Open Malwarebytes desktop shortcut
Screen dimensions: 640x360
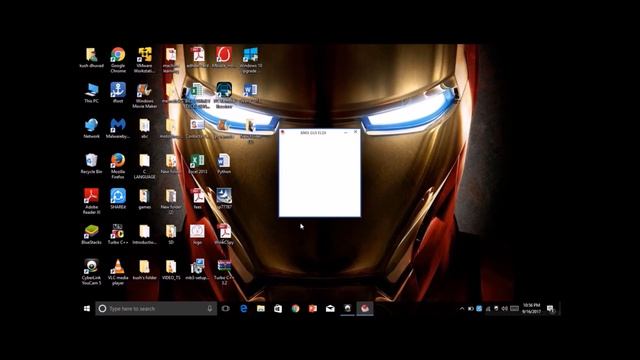(118, 128)
